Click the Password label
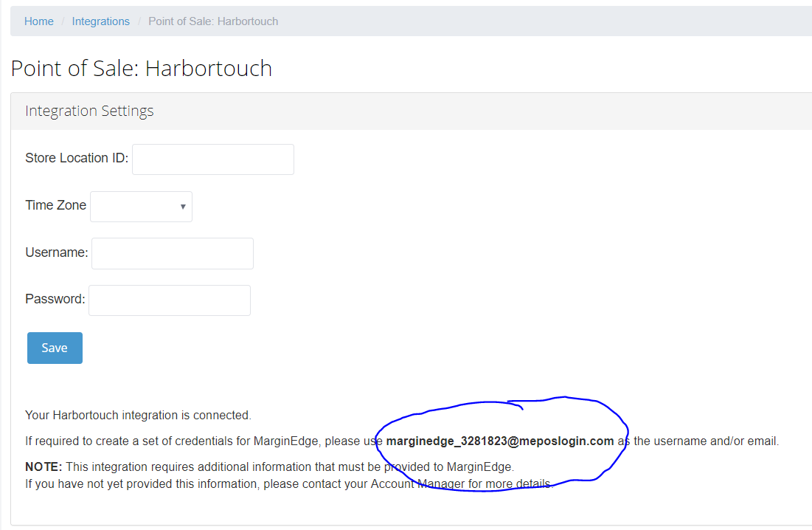 tap(55, 300)
